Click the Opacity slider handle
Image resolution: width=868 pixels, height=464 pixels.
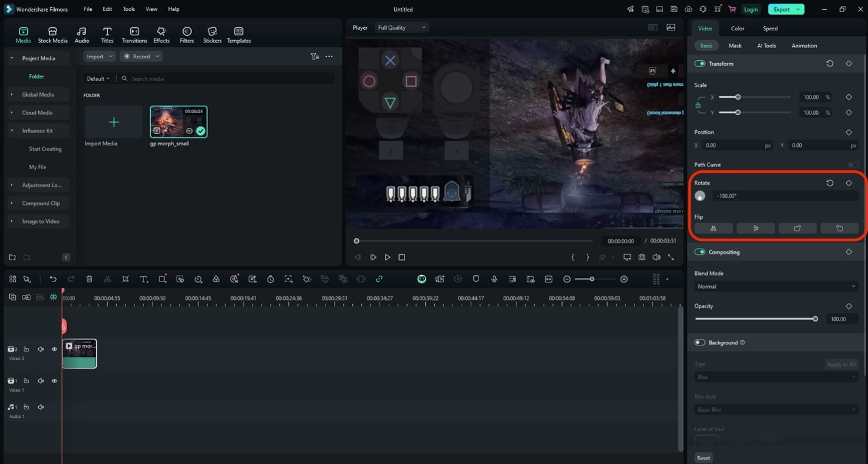816,318
